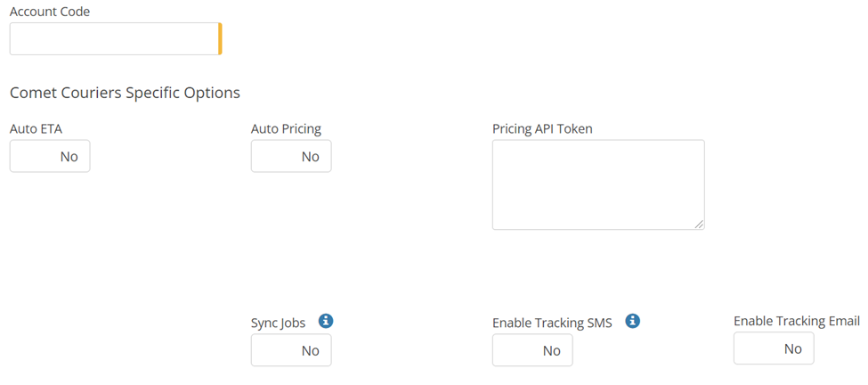Click inside the Pricing API Token textarea

pyautogui.click(x=597, y=184)
